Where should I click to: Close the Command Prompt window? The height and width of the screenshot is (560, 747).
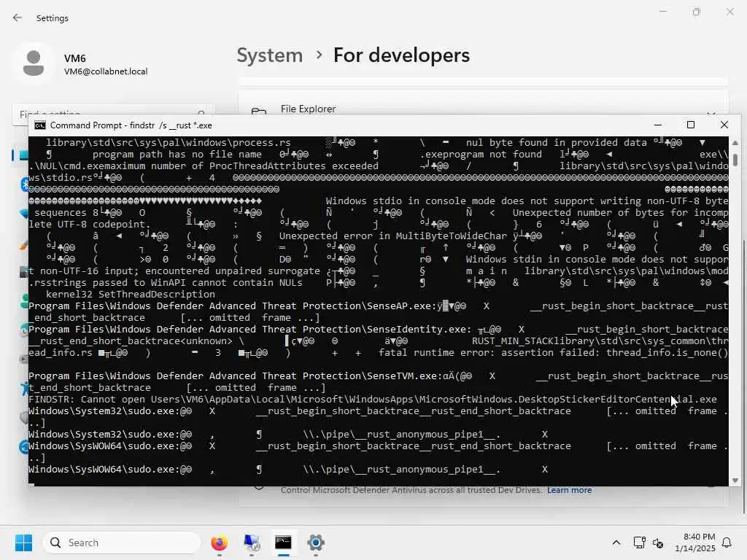pyautogui.click(x=724, y=125)
